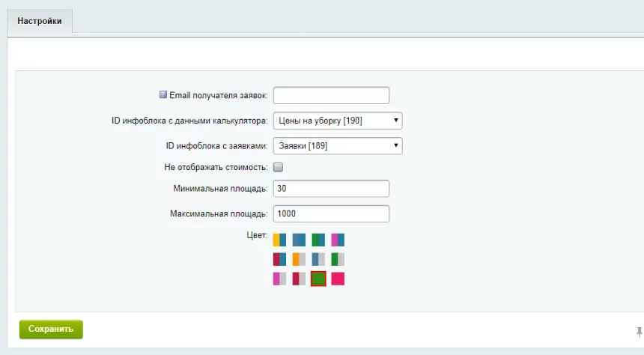
Task: Choose the green and blue color swatch
Action: click(x=318, y=240)
